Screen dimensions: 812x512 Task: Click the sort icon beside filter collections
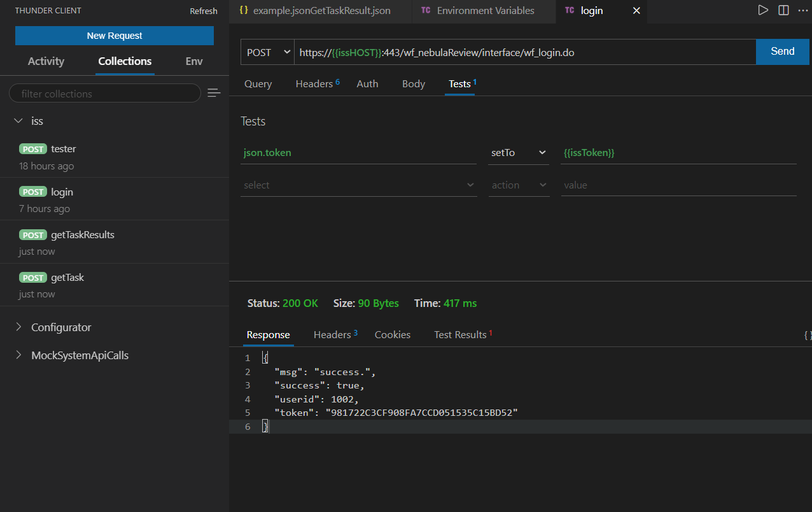coord(214,93)
